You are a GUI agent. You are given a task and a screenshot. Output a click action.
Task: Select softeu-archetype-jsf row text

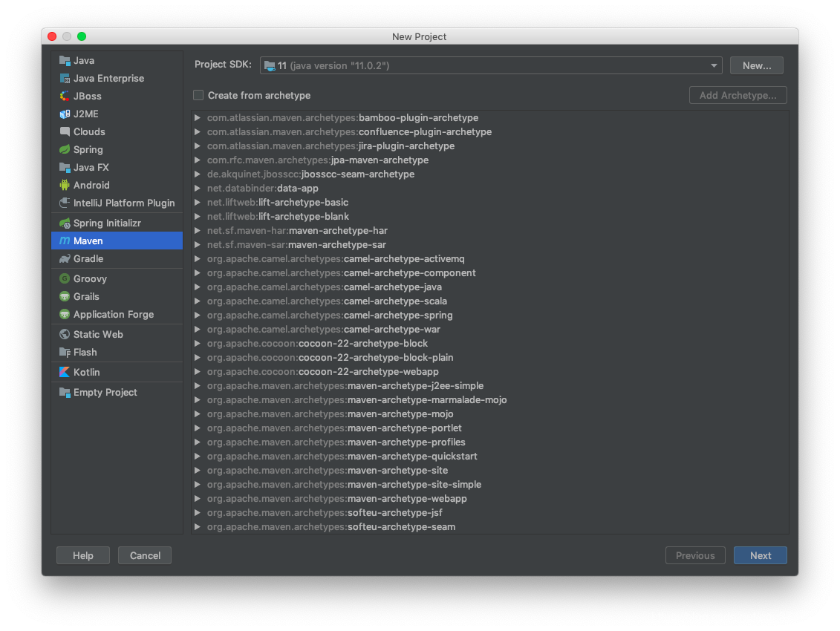pyautogui.click(x=325, y=513)
